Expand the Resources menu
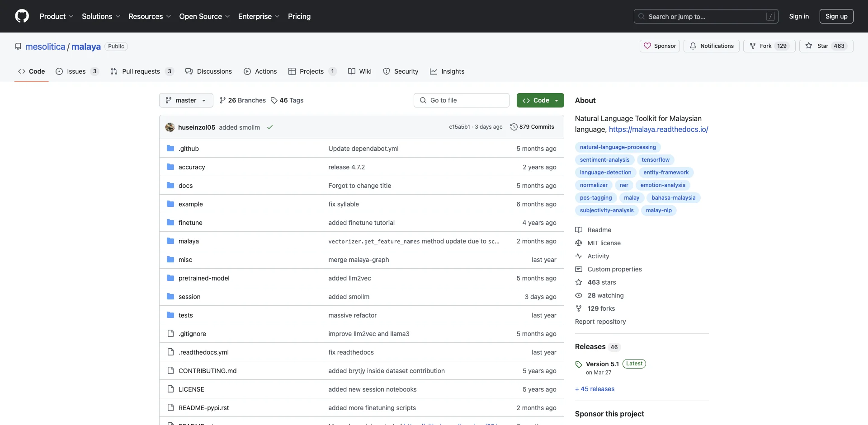This screenshot has height=425, width=868. pos(150,16)
